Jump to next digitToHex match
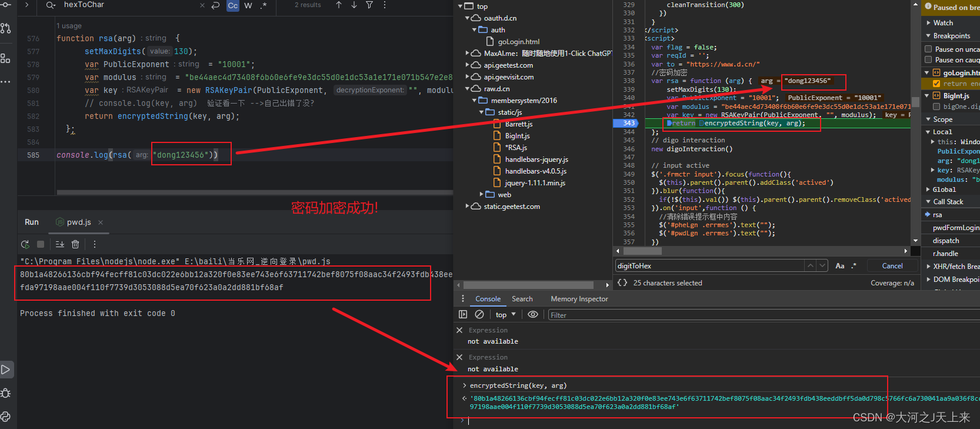Image resolution: width=980 pixels, height=429 pixels. [x=822, y=266]
